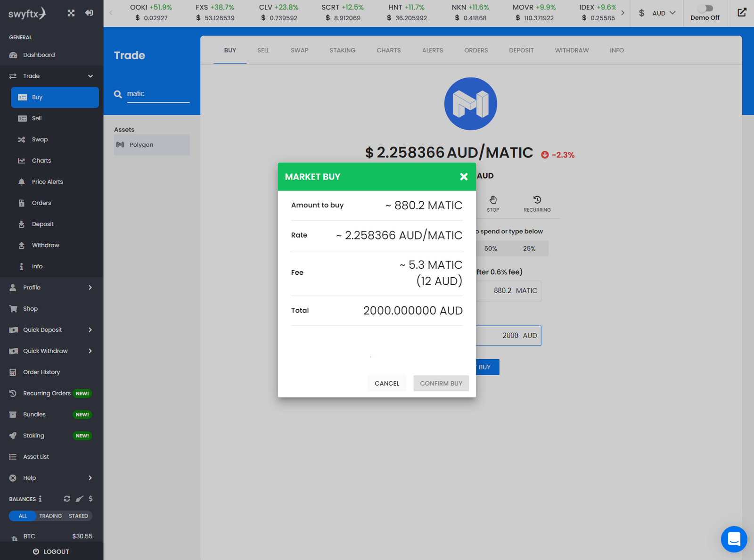Click the balances broom (dust) icon

pyautogui.click(x=79, y=499)
